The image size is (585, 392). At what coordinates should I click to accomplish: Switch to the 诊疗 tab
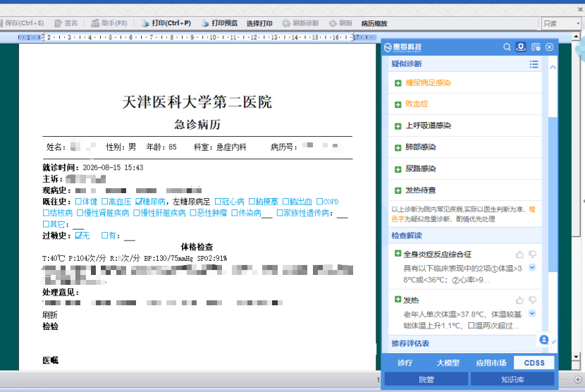(x=405, y=363)
